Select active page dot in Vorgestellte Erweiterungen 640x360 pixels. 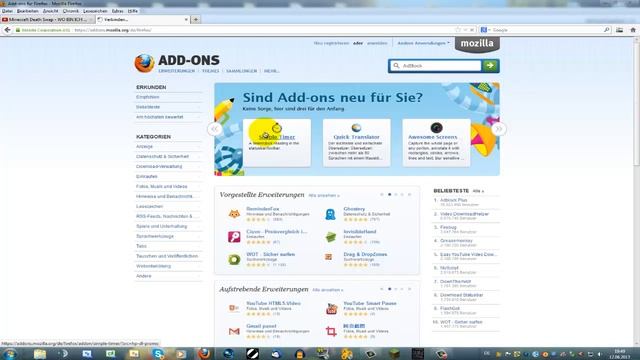click(x=389, y=195)
